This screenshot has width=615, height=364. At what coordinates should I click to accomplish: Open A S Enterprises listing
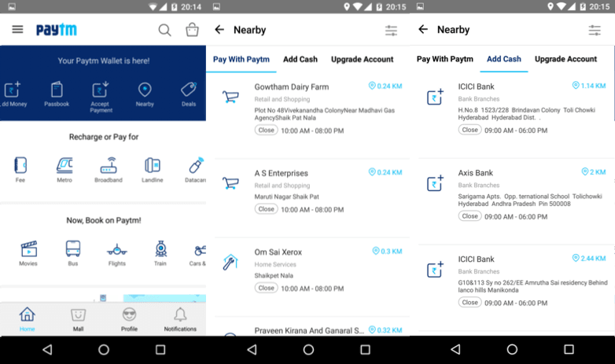(x=308, y=198)
